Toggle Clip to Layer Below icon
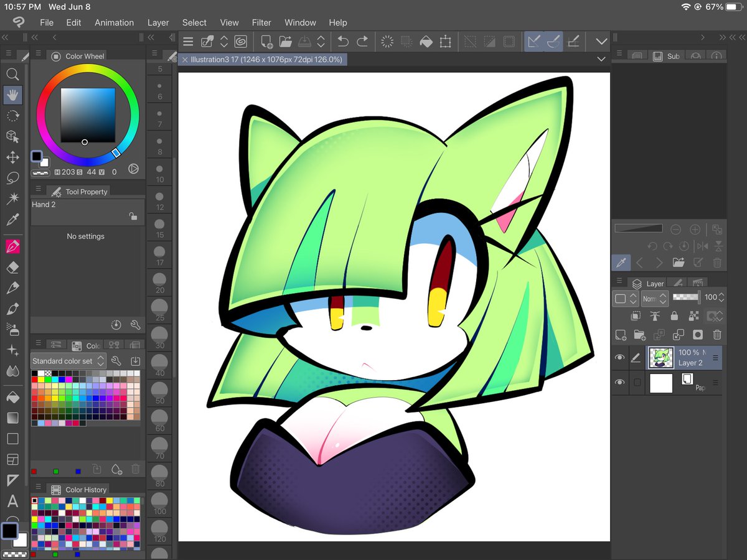This screenshot has width=747, height=560. tap(636, 316)
